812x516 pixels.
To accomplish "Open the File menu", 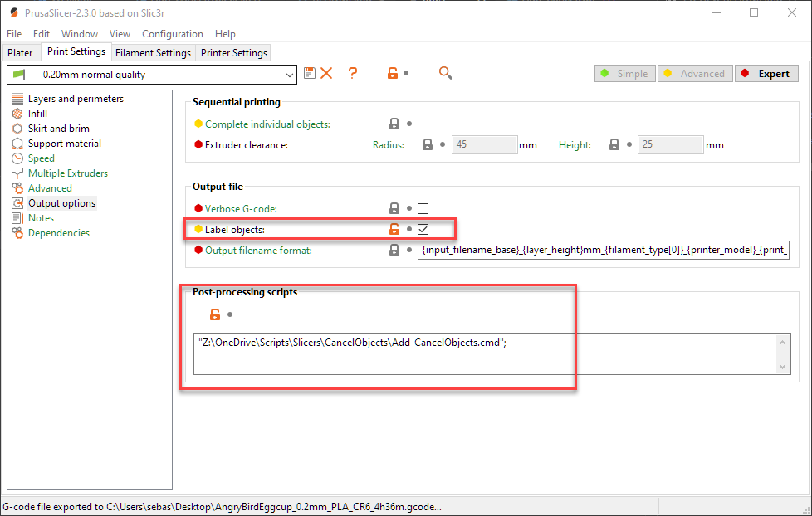I will pyautogui.click(x=14, y=34).
